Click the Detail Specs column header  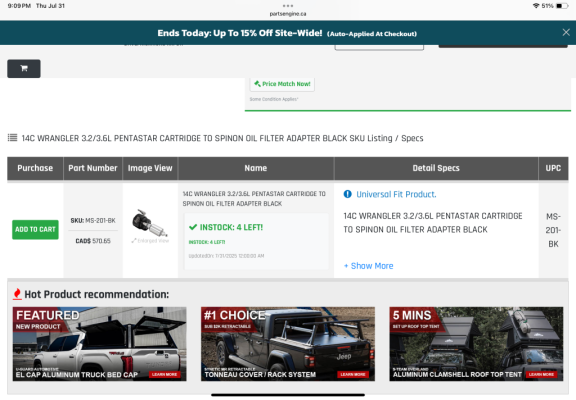[x=436, y=168]
